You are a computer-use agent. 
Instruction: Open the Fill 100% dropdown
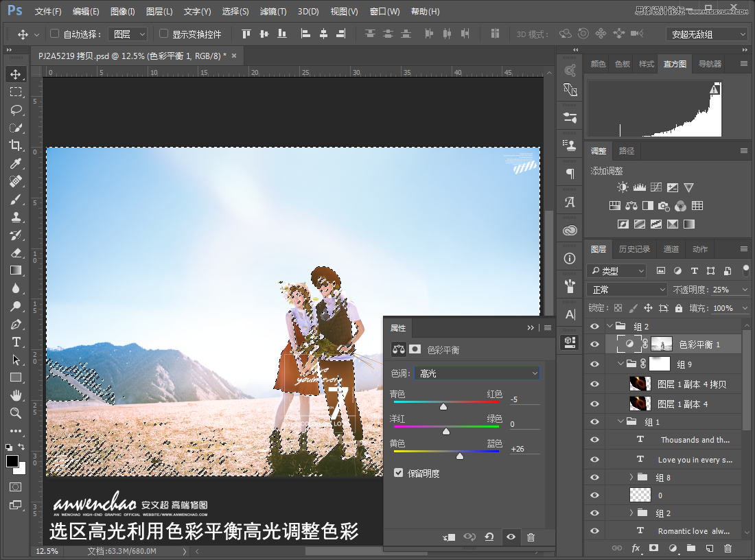point(745,308)
